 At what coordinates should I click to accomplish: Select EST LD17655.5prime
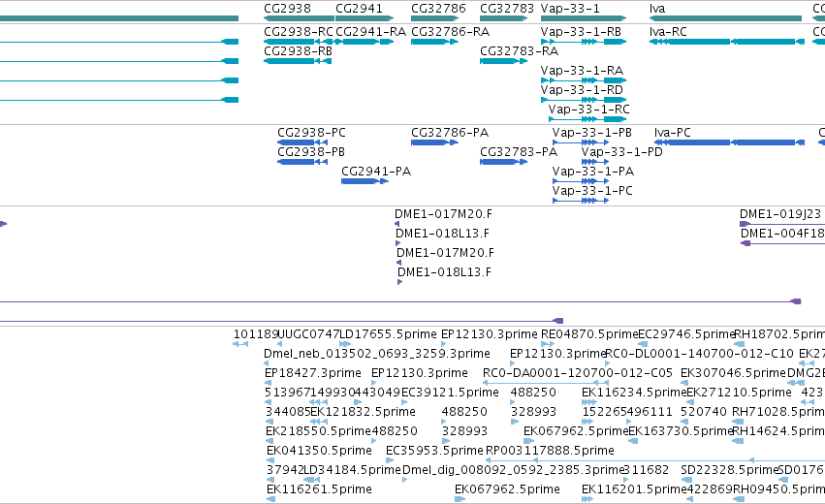tap(389, 334)
